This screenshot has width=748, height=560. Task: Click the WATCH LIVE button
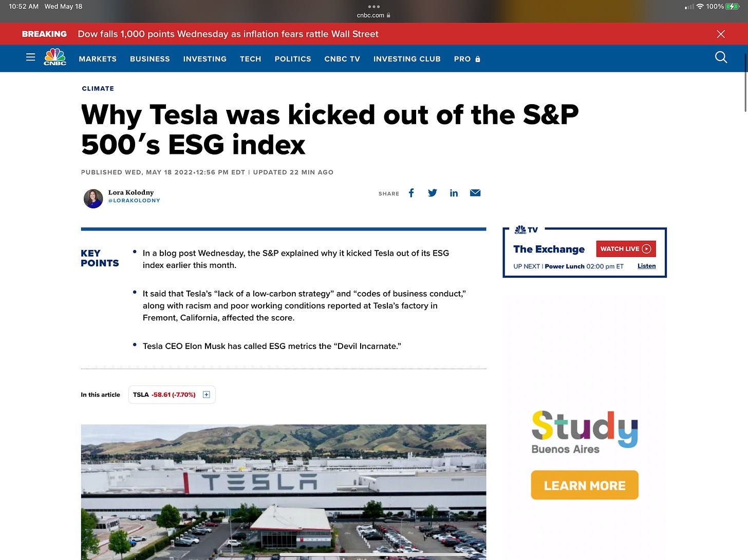tap(626, 249)
